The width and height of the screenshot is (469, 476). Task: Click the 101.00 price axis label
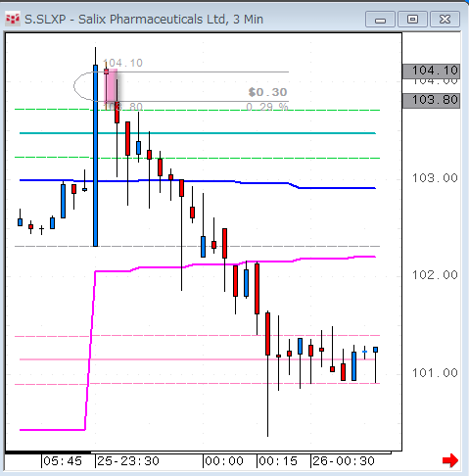click(x=435, y=373)
